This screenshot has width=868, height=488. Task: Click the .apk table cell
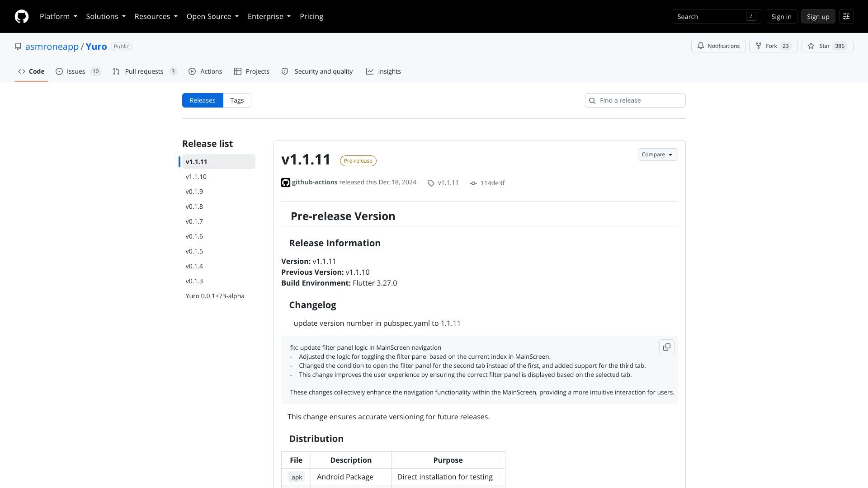coord(296,477)
